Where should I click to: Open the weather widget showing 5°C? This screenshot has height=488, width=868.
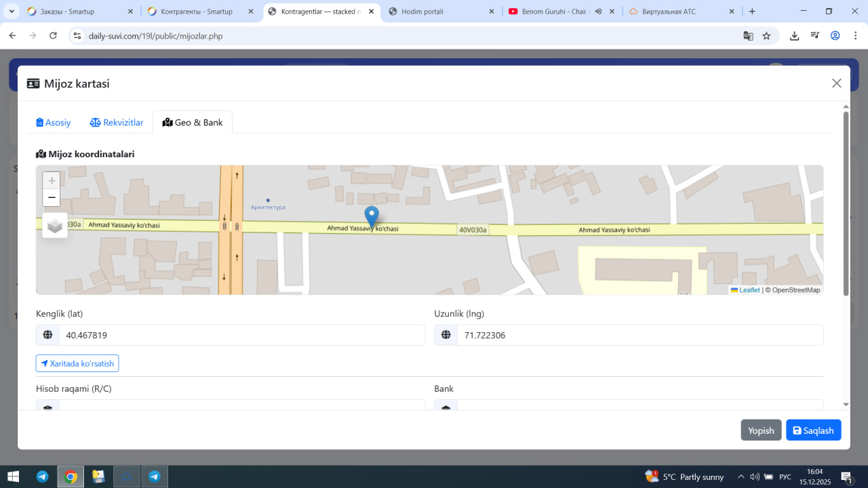coord(685,476)
